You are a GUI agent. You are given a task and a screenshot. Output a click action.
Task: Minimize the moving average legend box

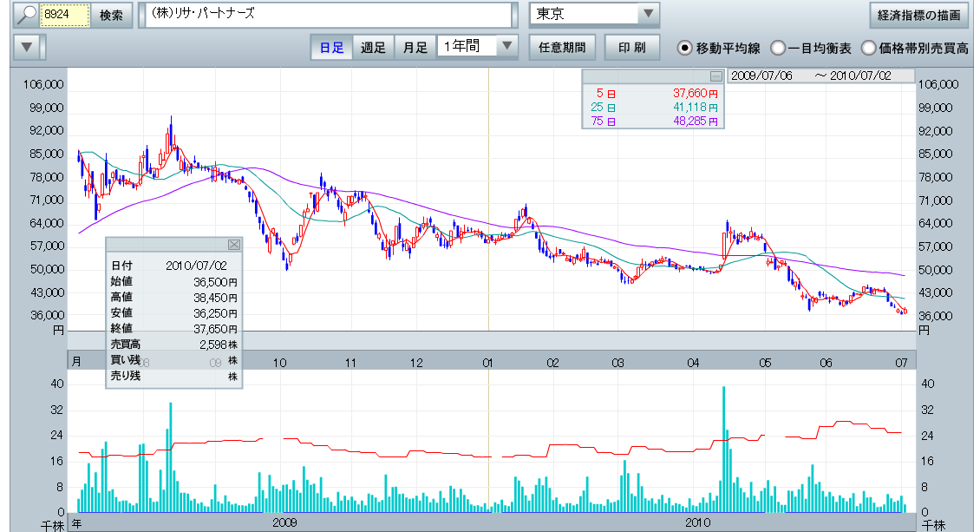(x=715, y=76)
